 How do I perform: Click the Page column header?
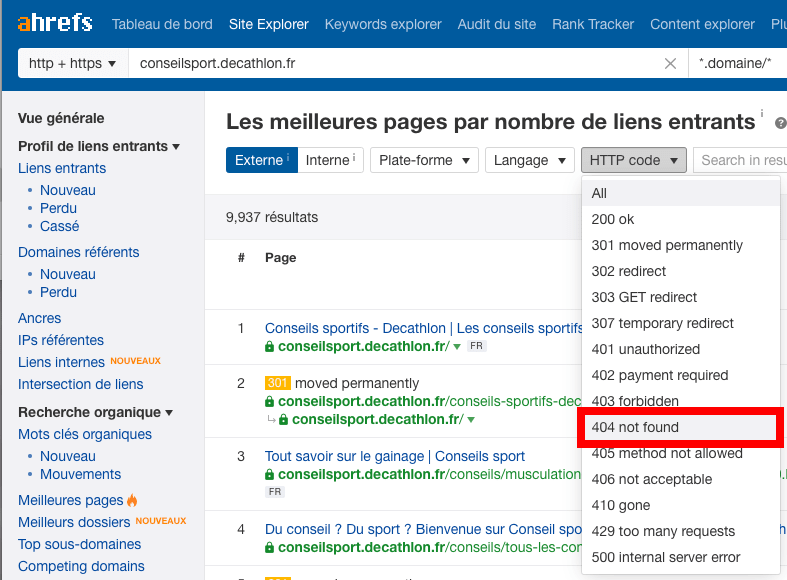pos(281,258)
